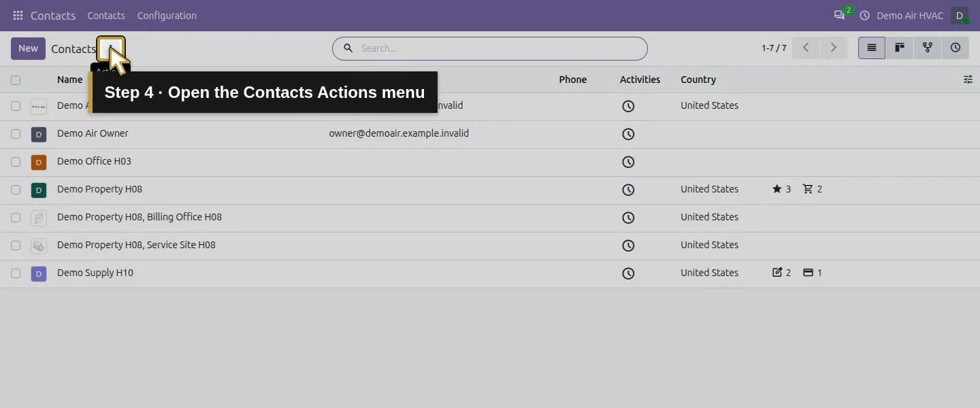The height and width of the screenshot is (408, 980).
Task: Click the cart sales icon on Demo Property H08
Action: (808, 189)
